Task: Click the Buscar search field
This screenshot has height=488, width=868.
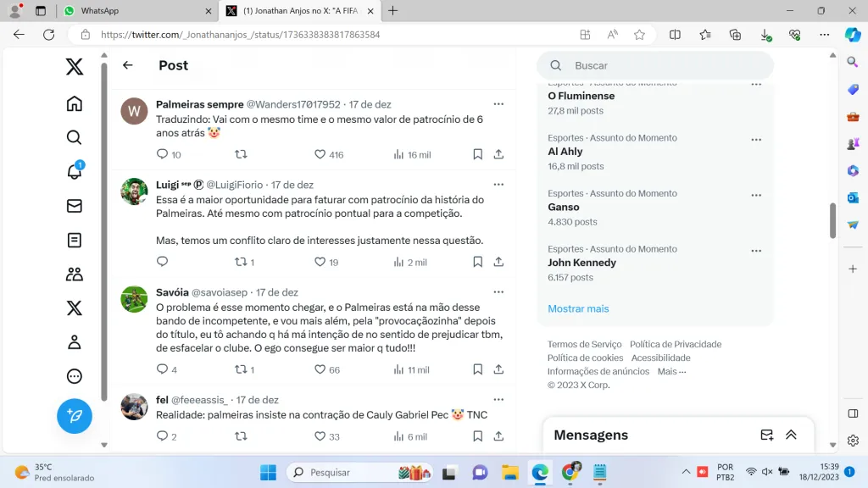Action: (x=661, y=65)
